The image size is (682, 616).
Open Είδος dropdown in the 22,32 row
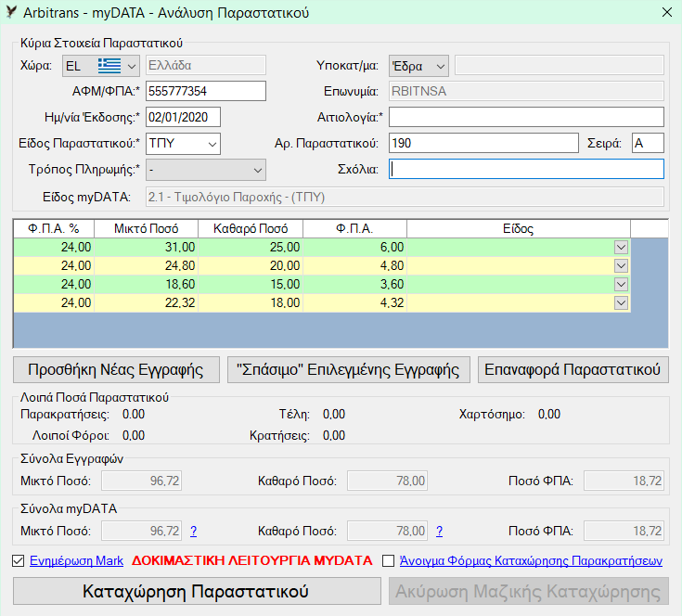(x=621, y=303)
